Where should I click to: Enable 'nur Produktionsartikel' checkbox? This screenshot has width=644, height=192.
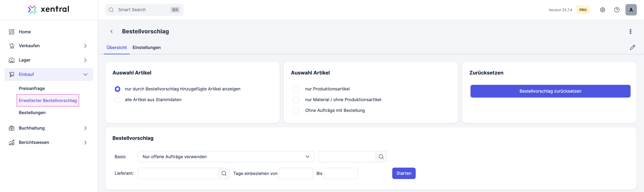(x=296, y=89)
